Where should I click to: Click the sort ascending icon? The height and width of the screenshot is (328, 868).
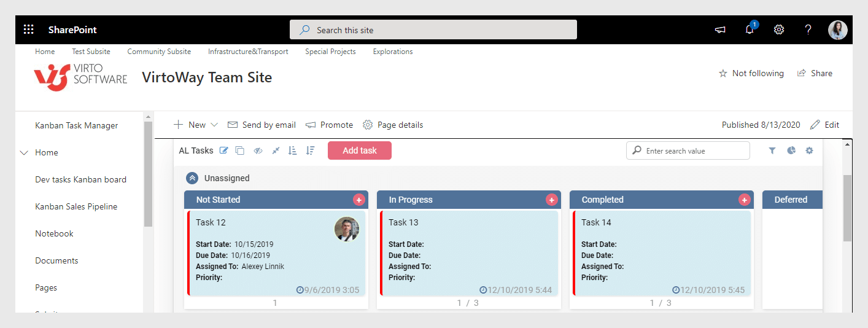293,150
